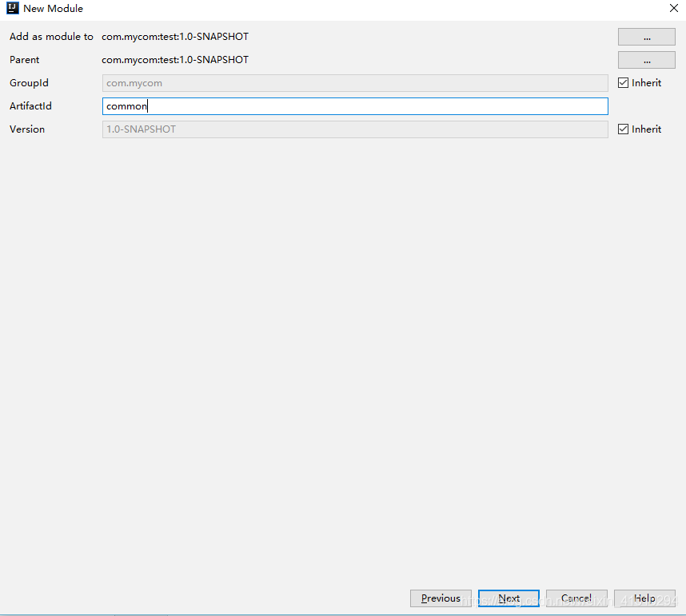Go back with the Previous button
The width and height of the screenshot is (686, 616).
click(441, 598)
